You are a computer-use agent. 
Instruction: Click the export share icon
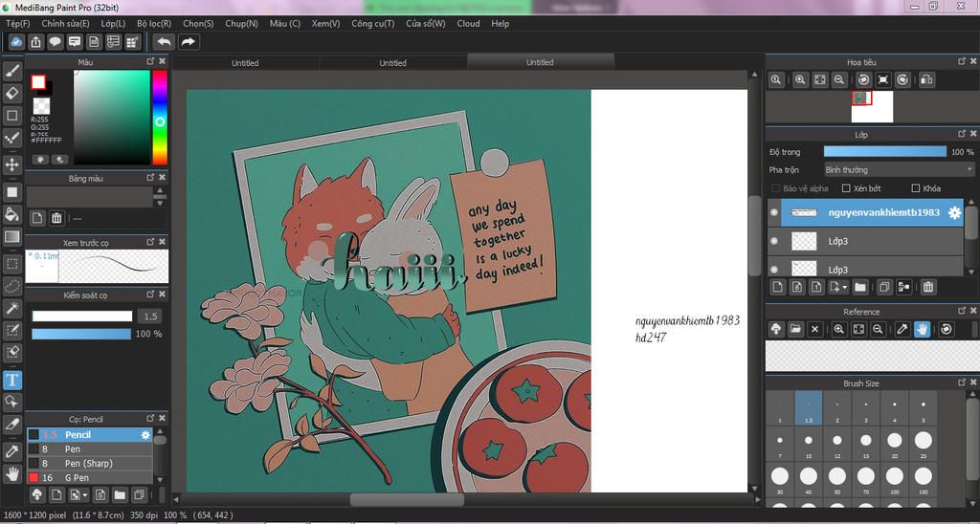tap(36, 42)
